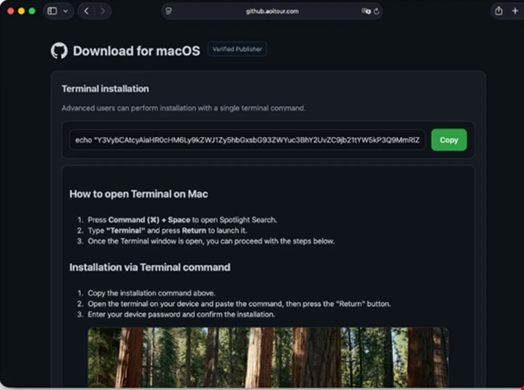Click the page settings icon in address bar
This screenshot has height=390, width=524.
[169, 11]
